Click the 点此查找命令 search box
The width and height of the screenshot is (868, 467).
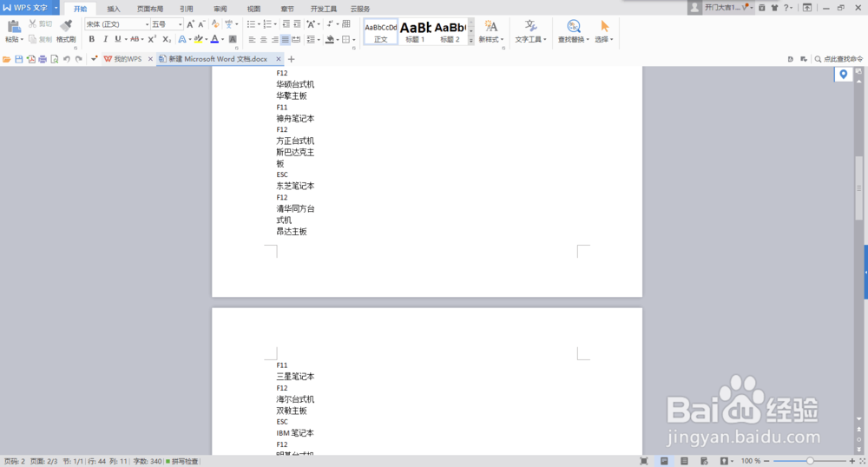pyautogui.click(x=838, y=59)
